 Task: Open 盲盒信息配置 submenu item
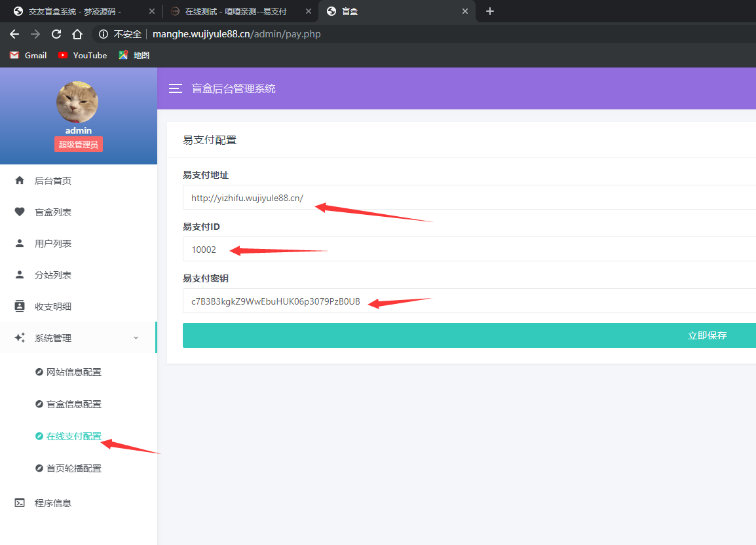pos(73,404)
